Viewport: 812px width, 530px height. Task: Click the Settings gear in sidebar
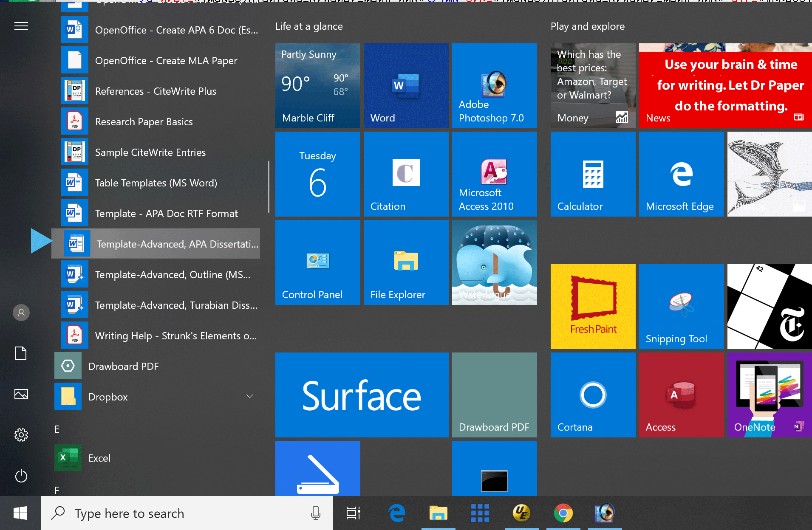tap(21, 435)
